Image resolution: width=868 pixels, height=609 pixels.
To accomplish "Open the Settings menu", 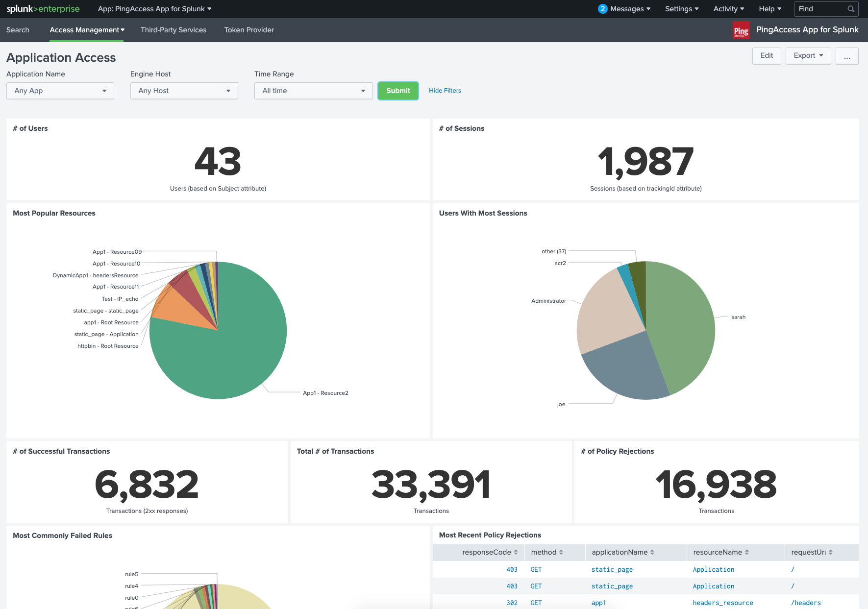I will pos(682,9).
